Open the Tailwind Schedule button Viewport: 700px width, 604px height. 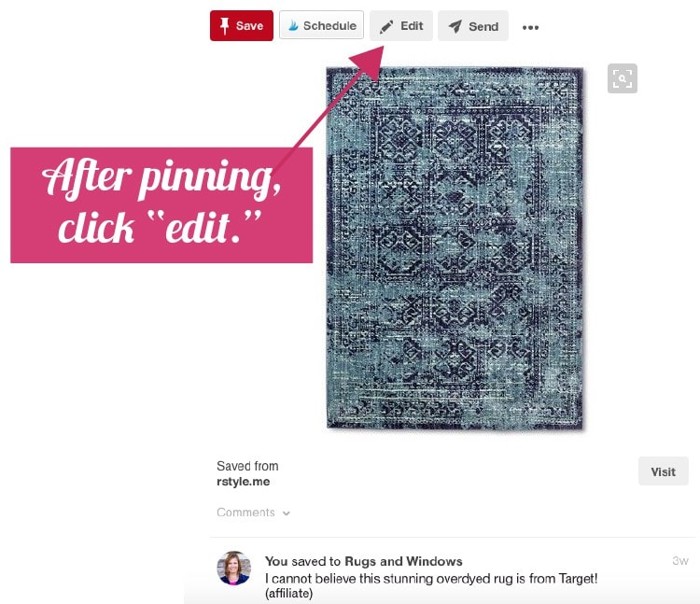(321, 25)
